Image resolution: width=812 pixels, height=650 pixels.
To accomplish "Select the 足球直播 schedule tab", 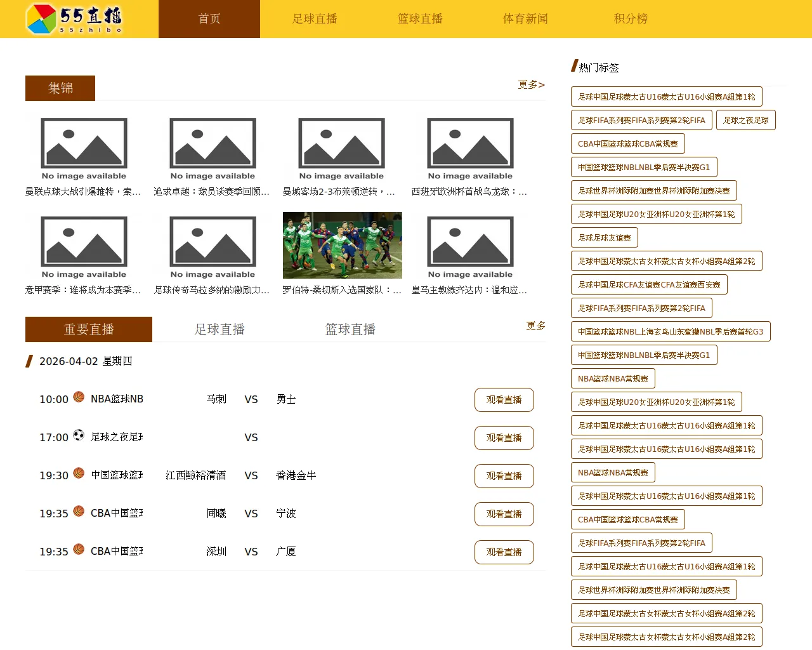I will pos(219,329).
